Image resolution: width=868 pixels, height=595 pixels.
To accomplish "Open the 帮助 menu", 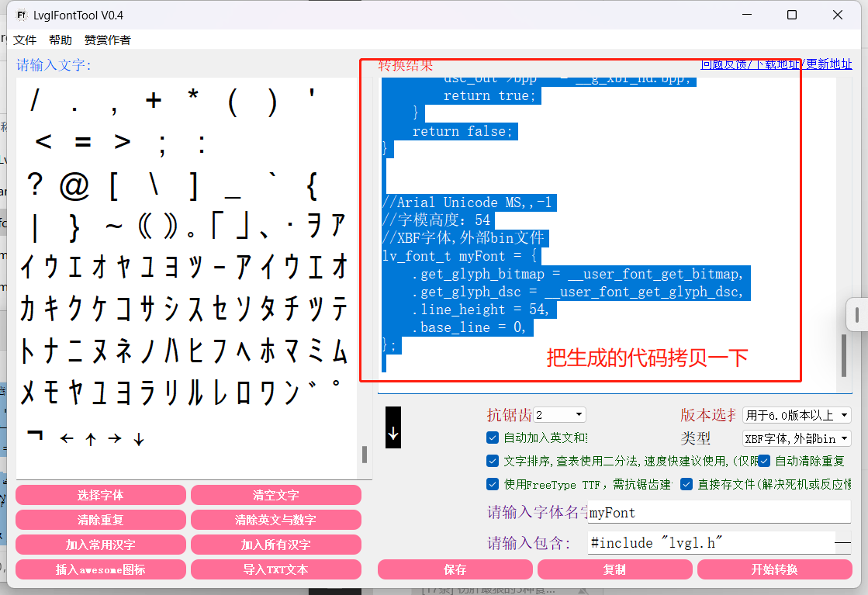I will point(61,40).
